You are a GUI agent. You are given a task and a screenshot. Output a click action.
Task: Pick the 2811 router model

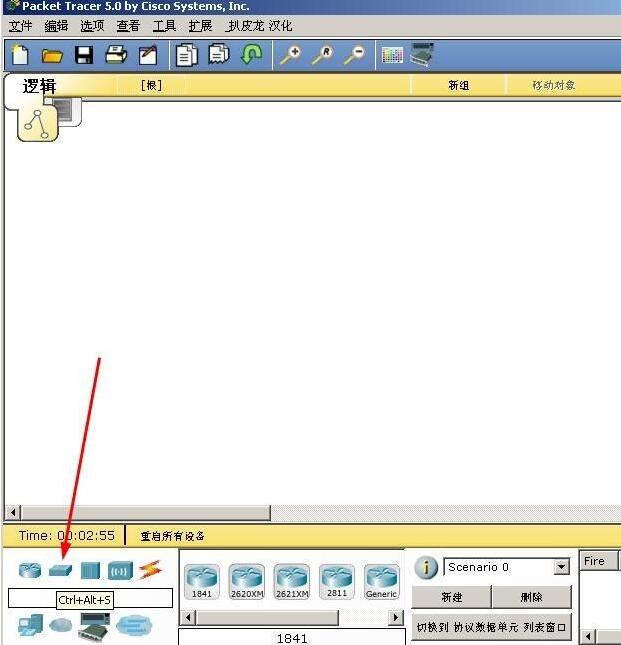(337, 582)
